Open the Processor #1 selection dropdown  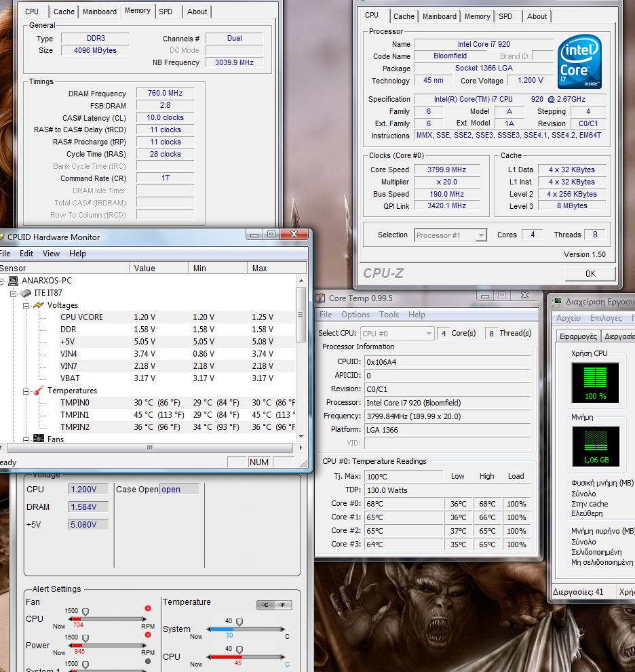click(450, 235)
